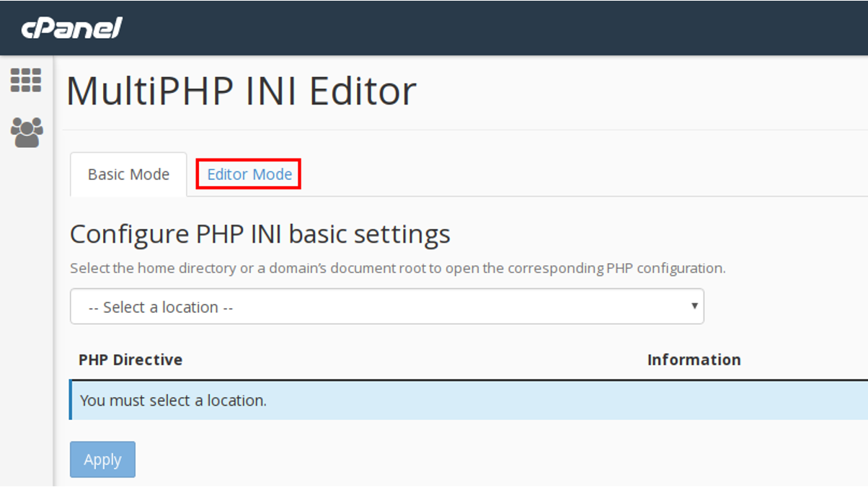This screenshot has height=487, width=868.
Task: Open the 'Select a location' dropdown
Action: pyautogui.click(x=387, y=307)
